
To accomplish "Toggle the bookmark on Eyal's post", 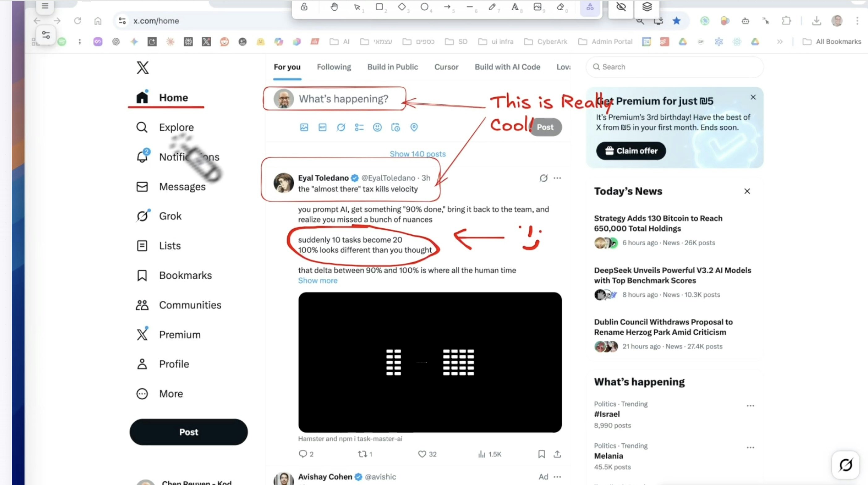I will coord(542,454).
